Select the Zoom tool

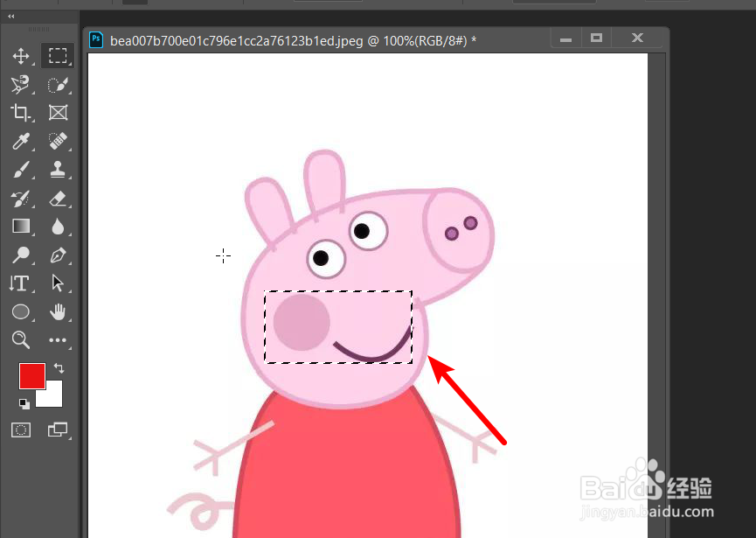tap(21, 339)
